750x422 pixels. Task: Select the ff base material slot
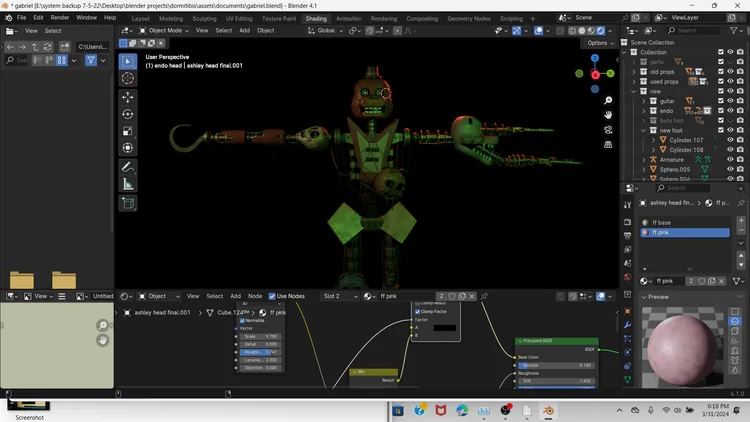tap(684, 222)
